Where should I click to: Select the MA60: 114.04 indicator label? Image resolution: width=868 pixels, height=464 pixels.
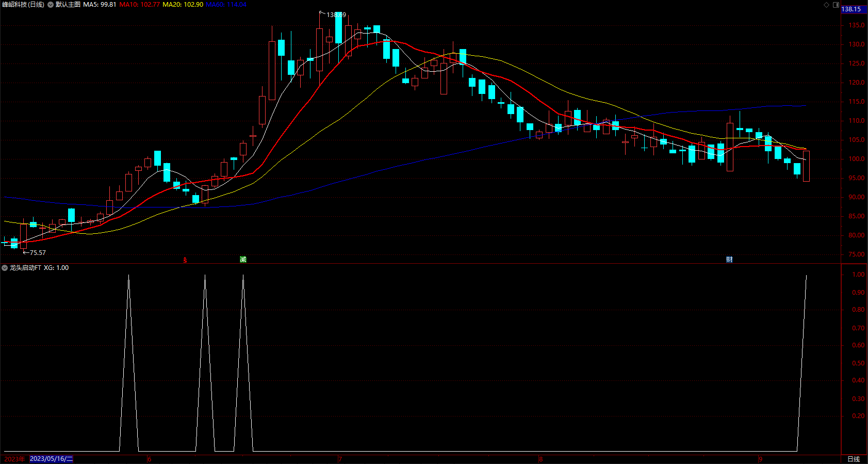click(x=226, y=5)
